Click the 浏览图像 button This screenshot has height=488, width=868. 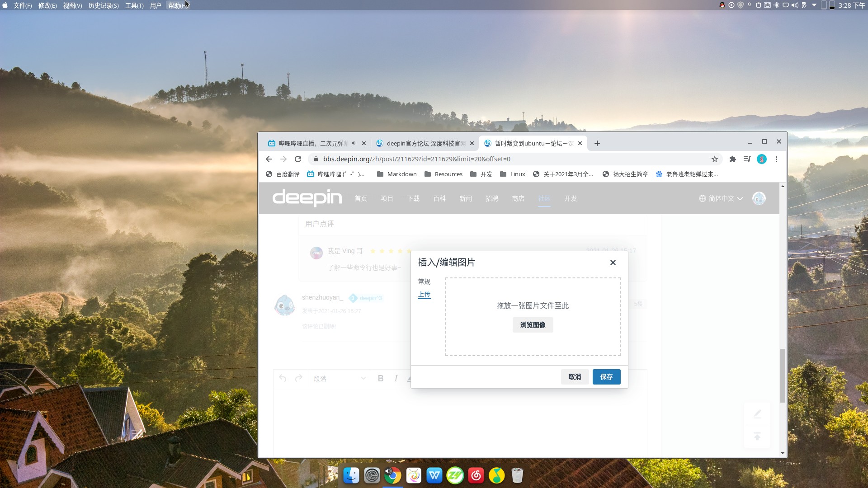pyautogui.click(x=533, y=325)
